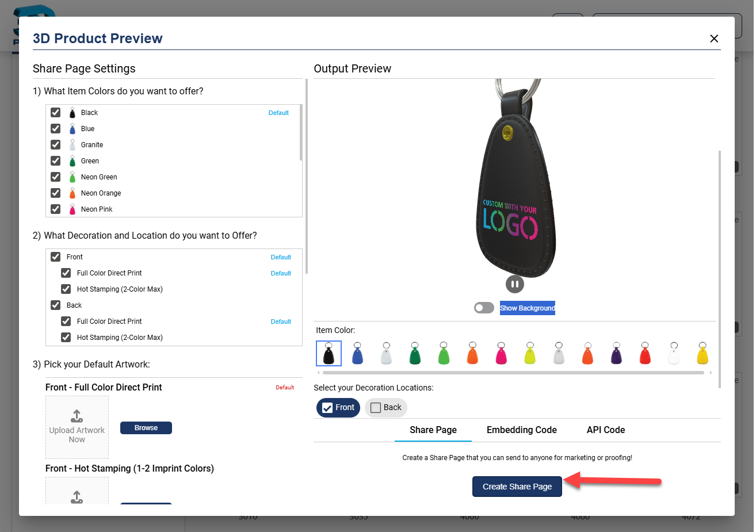Uncheck the Blue item color checkbox
The width and height of the screenshot is (756, 532).
(56, 129)
